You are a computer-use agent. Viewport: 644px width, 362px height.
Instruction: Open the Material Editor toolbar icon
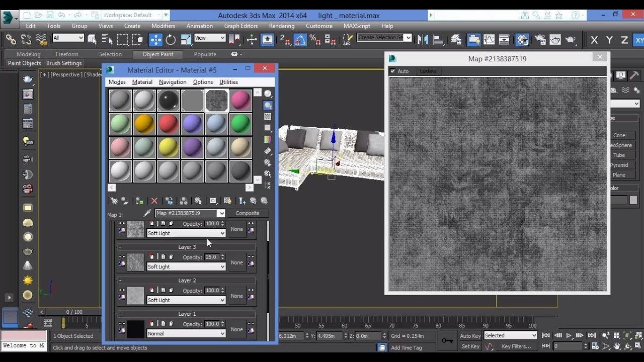click(522, 39)
